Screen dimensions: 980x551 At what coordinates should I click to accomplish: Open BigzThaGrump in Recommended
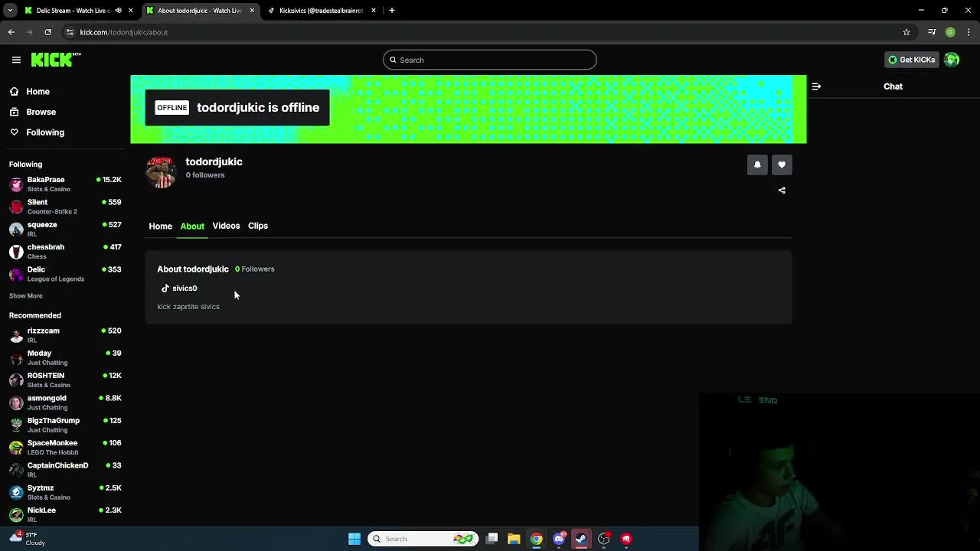click(65, 425)
